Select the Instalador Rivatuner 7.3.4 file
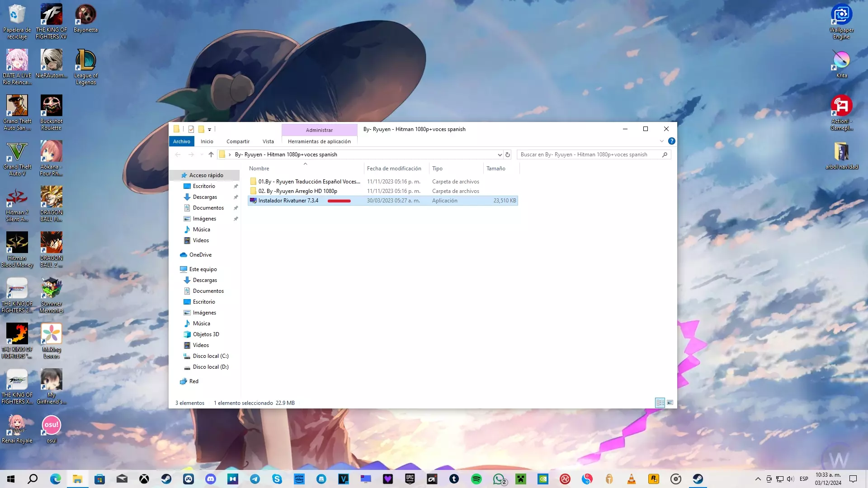The height and width of the screenshot is (488, 868). coord(288,201)
